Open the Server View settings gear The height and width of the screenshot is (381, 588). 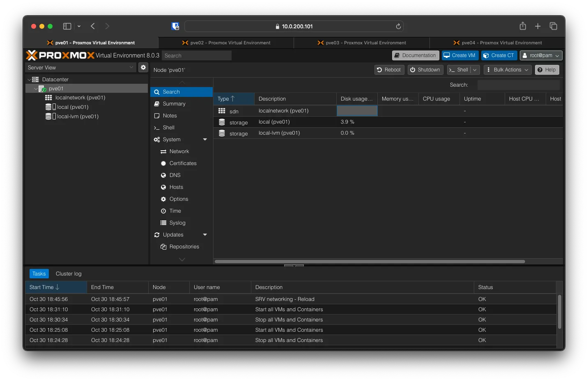point(143,67)
